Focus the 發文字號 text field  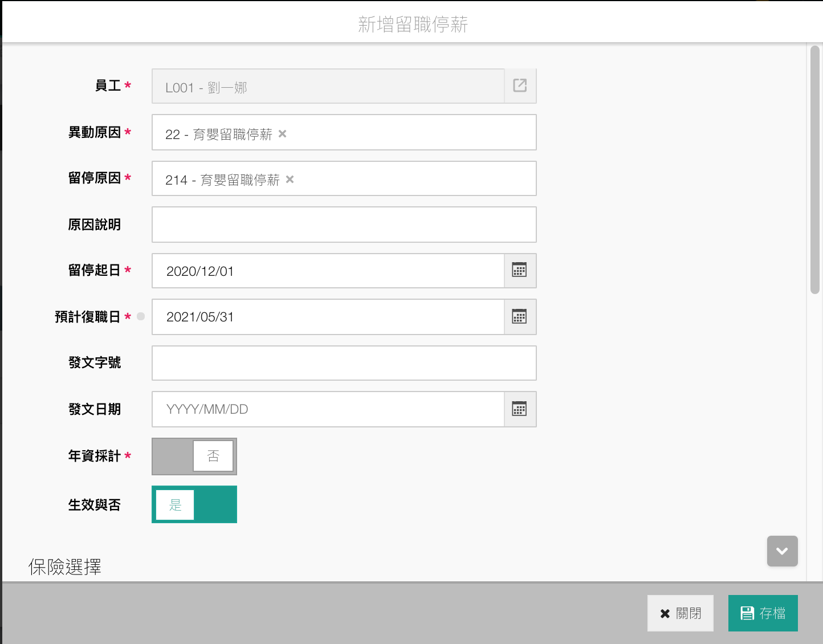344,363
